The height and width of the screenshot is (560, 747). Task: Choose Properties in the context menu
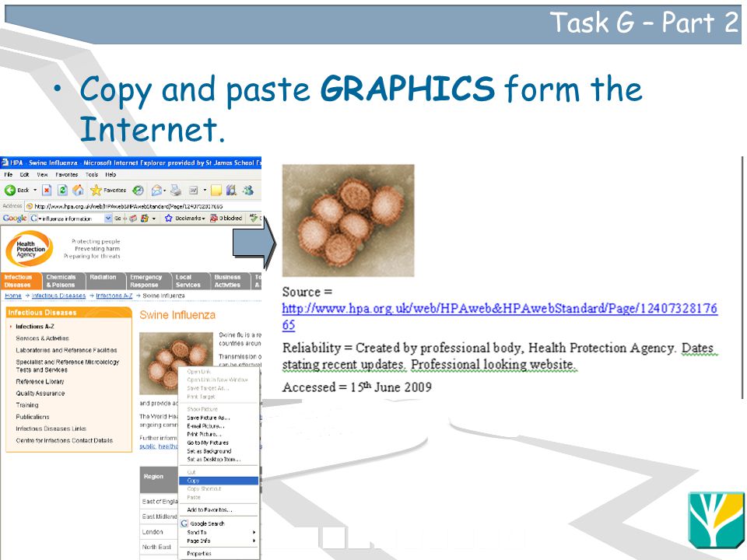(219, 554)
